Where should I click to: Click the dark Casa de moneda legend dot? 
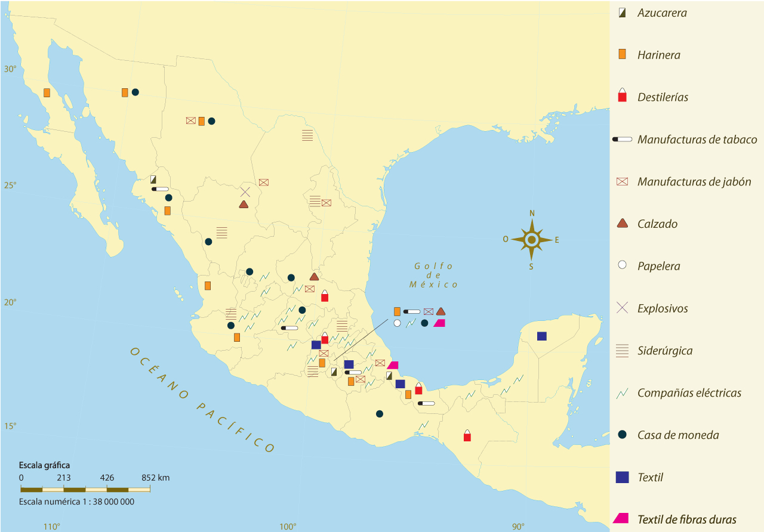pos(622,435)
